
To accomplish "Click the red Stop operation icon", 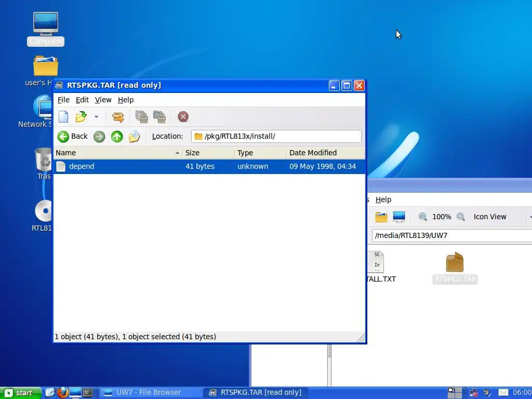I will tap(183, 117).
